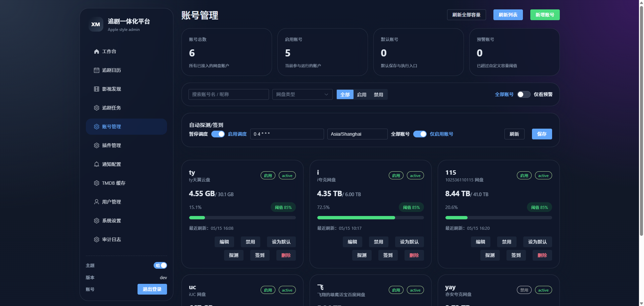Click the home icon beside 工作台
The height and width of the screenshot is (306, 644).
pos(97,51)
